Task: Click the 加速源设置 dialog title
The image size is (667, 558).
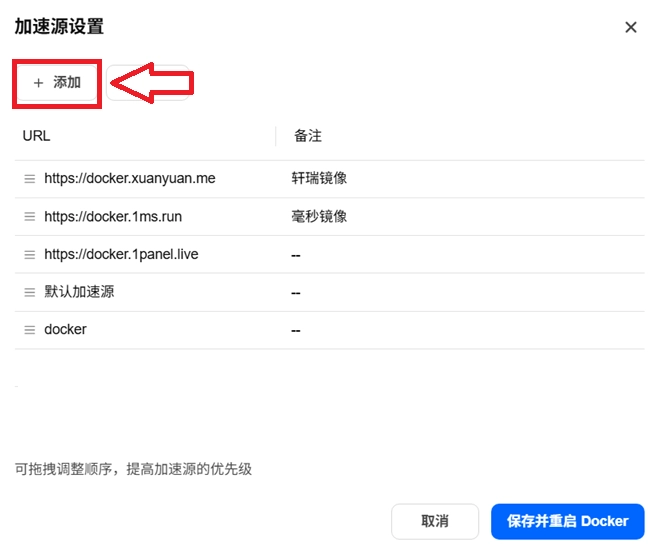Action: click(x=59, y=26)
